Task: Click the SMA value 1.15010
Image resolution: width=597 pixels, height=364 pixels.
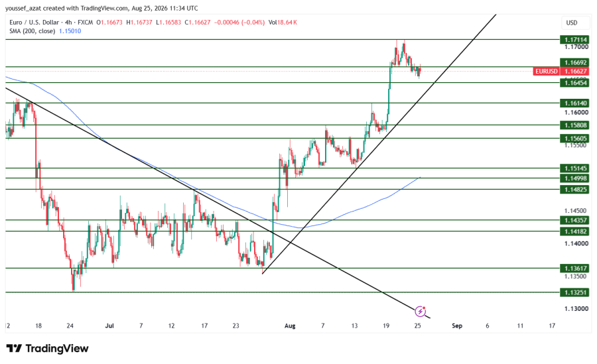Action: pos(70,31)
